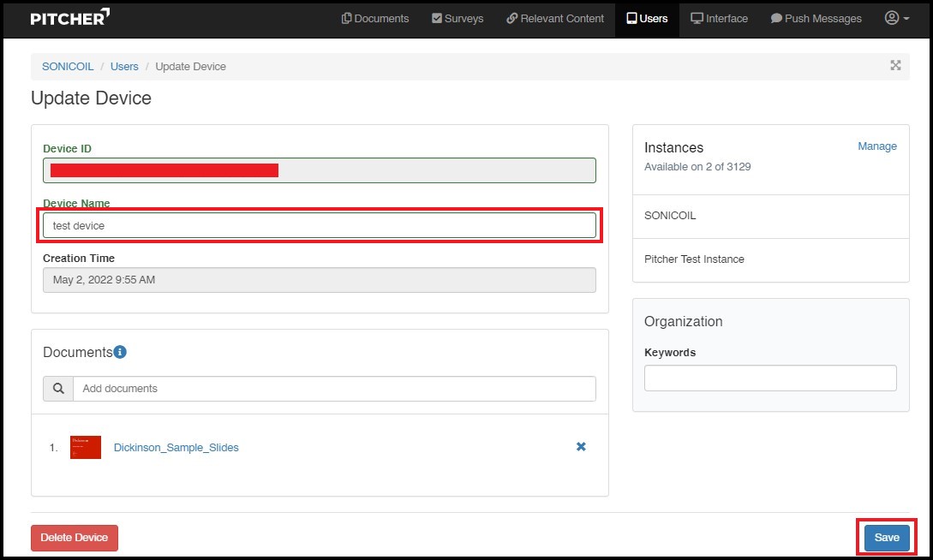Open Dickinson_Sample_Slides thumbnail
This screenshot has height=560, width=933.
point(86,447)
